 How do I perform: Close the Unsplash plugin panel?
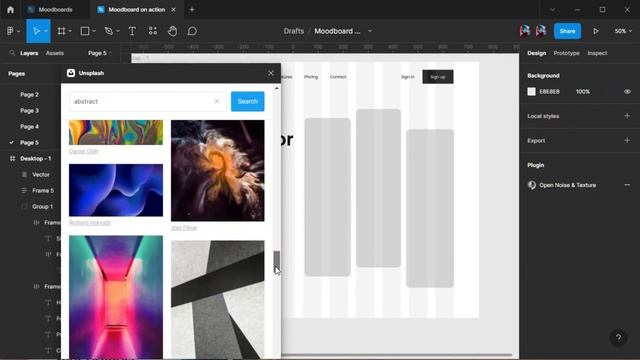pos(271,73)
